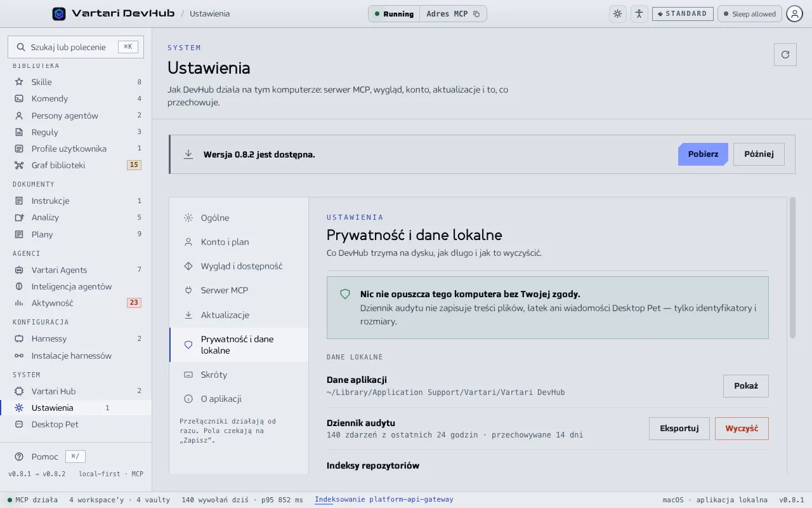The image size is (812, 508).
Task: Open Pomoc help in the sidebar
Action: (x=49, y=457)
